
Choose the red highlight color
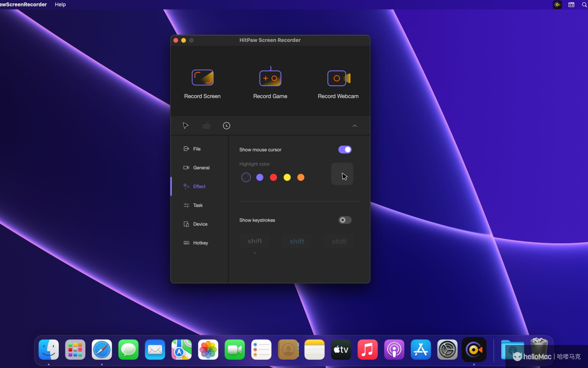point(273,177)
